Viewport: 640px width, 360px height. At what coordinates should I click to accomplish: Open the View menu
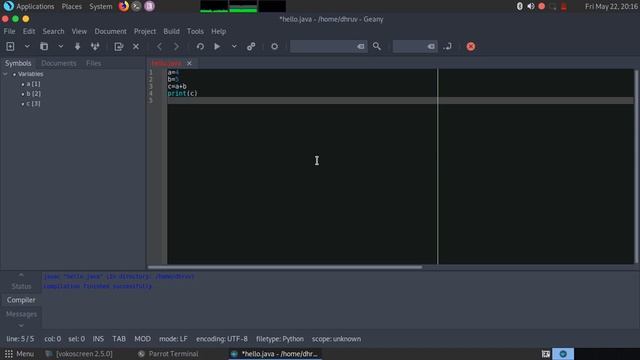tap(79, 31)
